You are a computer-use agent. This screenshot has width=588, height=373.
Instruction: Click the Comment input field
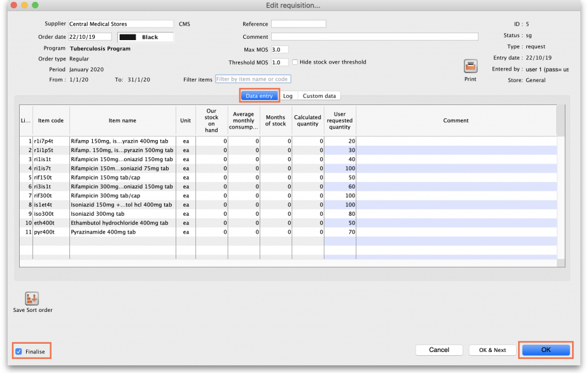(374, 37)
